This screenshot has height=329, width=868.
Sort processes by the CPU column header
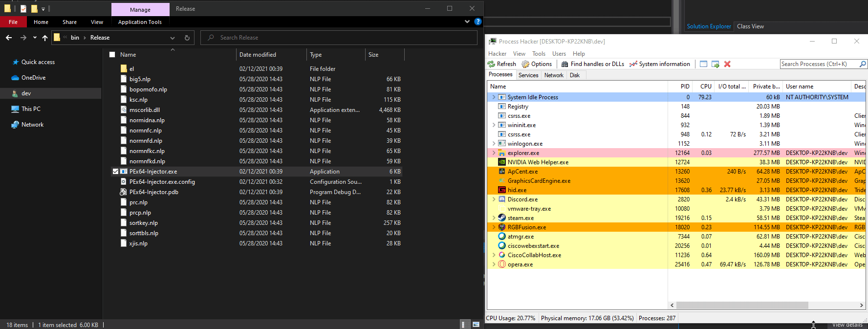704,87
